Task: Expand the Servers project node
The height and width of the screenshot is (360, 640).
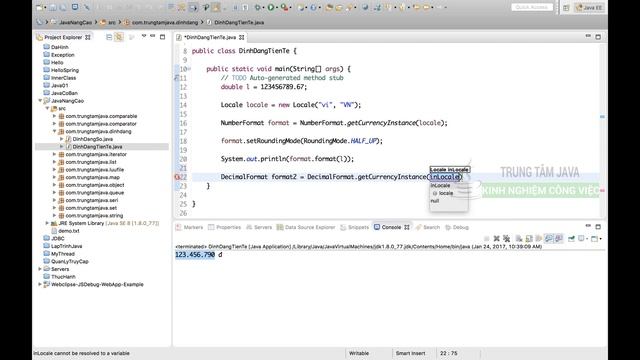Action: pos(40,269)
